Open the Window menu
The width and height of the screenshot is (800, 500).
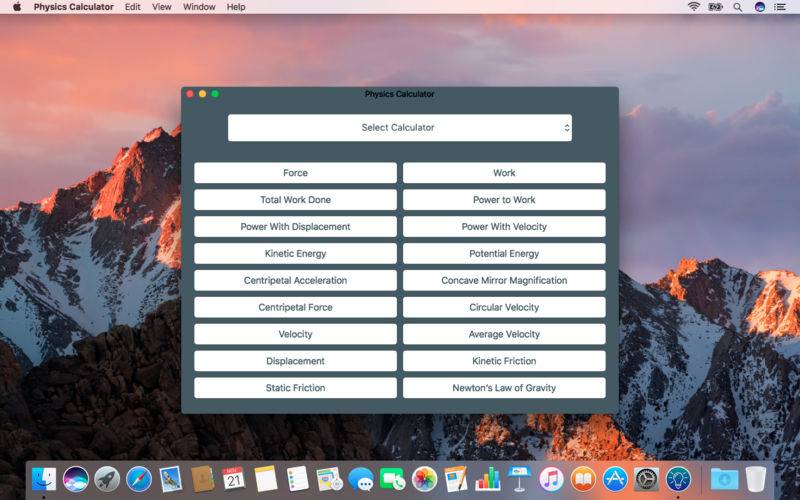pos(199,7)
